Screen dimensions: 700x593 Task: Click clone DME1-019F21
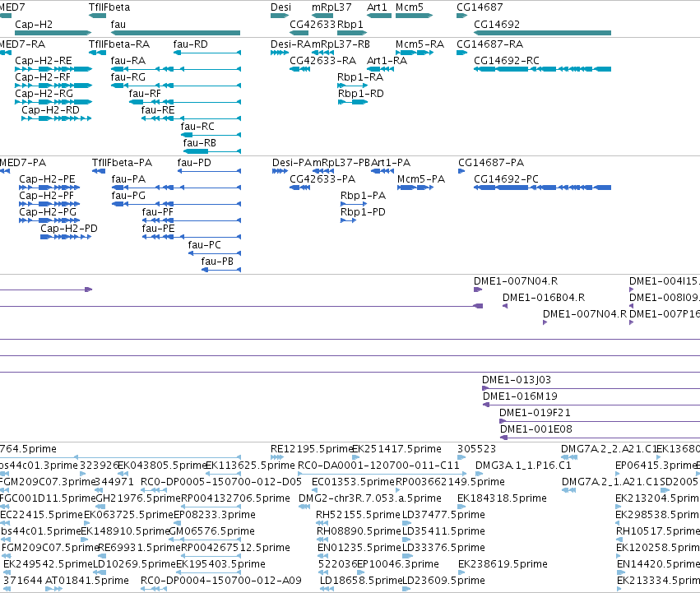click(600, 421)
